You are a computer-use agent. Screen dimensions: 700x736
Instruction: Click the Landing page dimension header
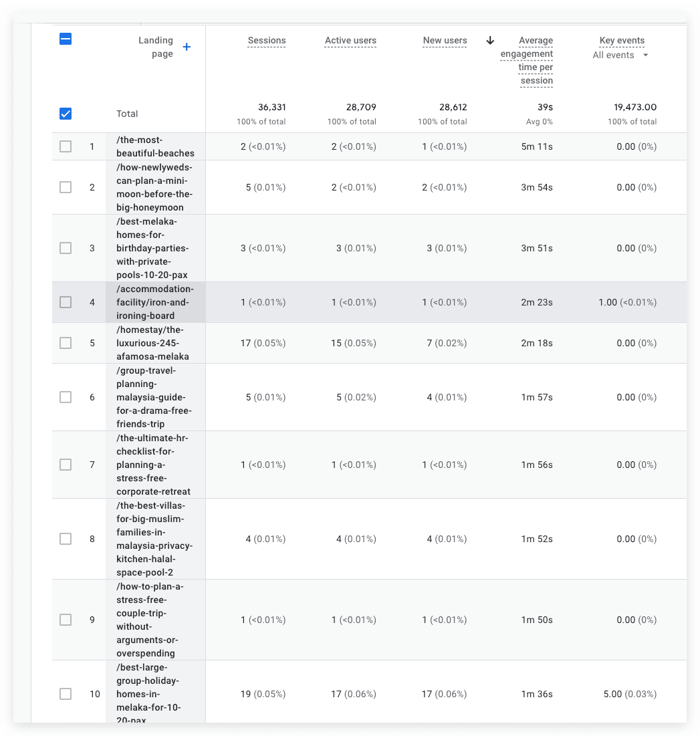tap(155, 47)
